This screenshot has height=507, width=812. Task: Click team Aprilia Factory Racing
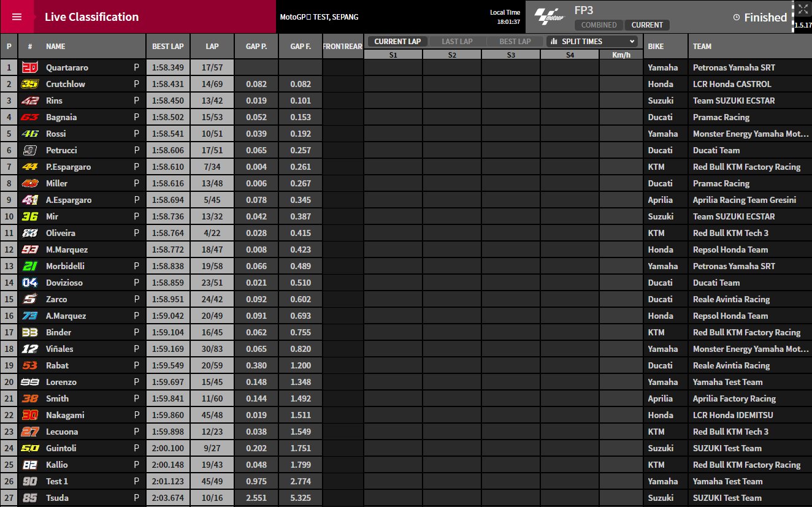(x=734, y=398)
